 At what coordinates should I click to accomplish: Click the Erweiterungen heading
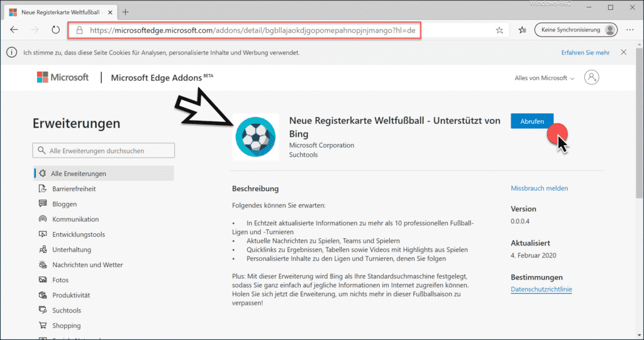(x=76, y=123)
